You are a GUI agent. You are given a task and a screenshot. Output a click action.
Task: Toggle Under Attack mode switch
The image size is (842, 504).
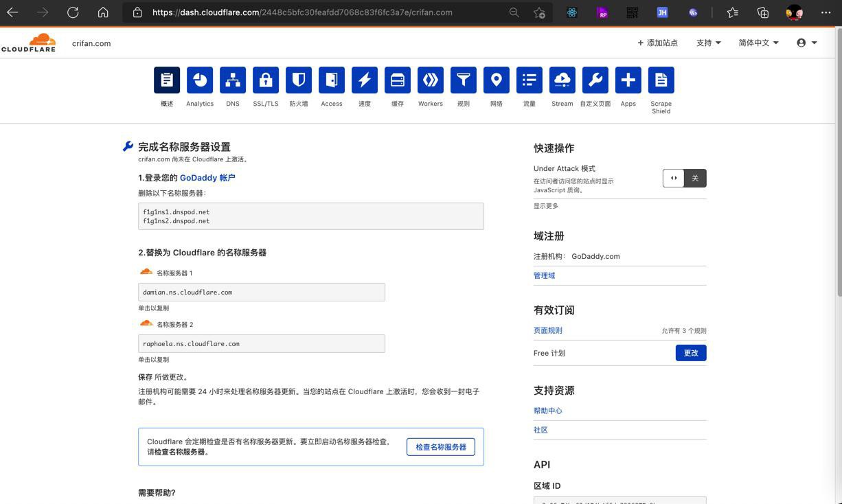point(685,179)
